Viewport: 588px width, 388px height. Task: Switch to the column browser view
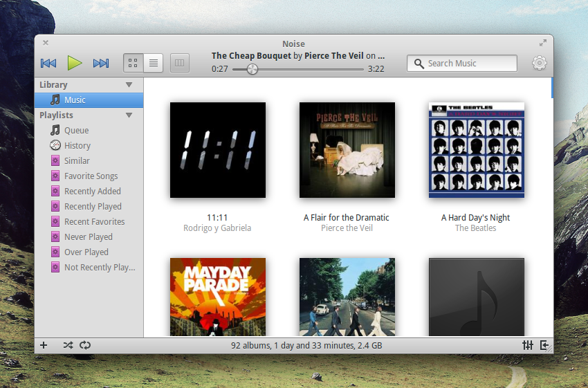pyautogui.click(x=179, y=64)
